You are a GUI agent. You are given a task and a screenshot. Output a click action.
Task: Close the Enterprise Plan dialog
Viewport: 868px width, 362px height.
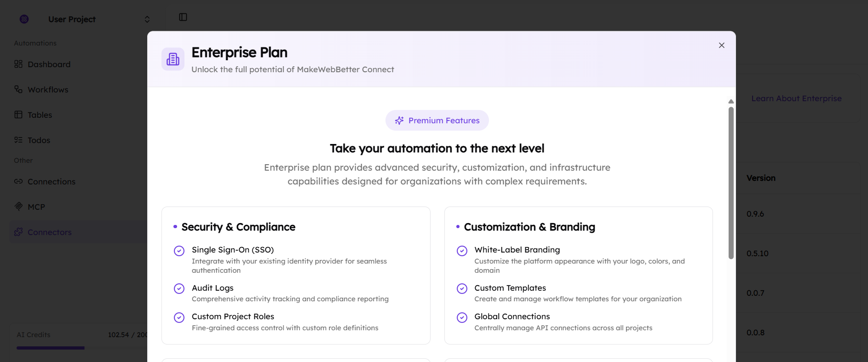pyautogui.click(x=721, y=45)
